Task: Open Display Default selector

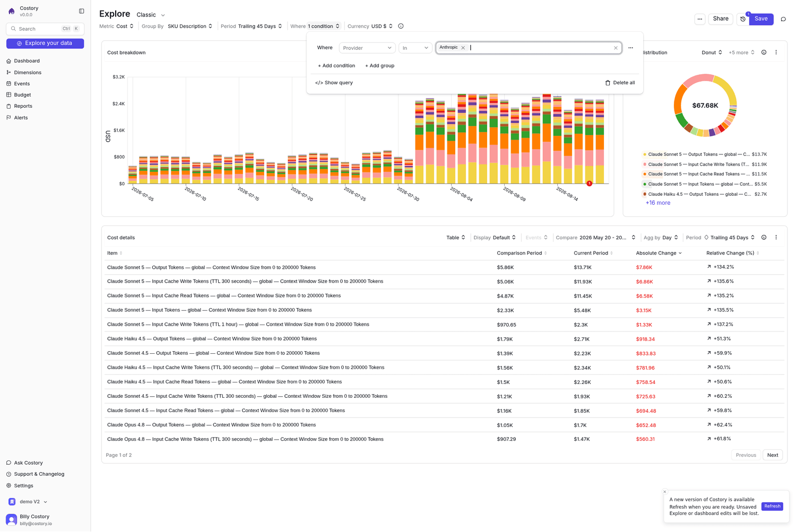Action: [x=504, y=238]
